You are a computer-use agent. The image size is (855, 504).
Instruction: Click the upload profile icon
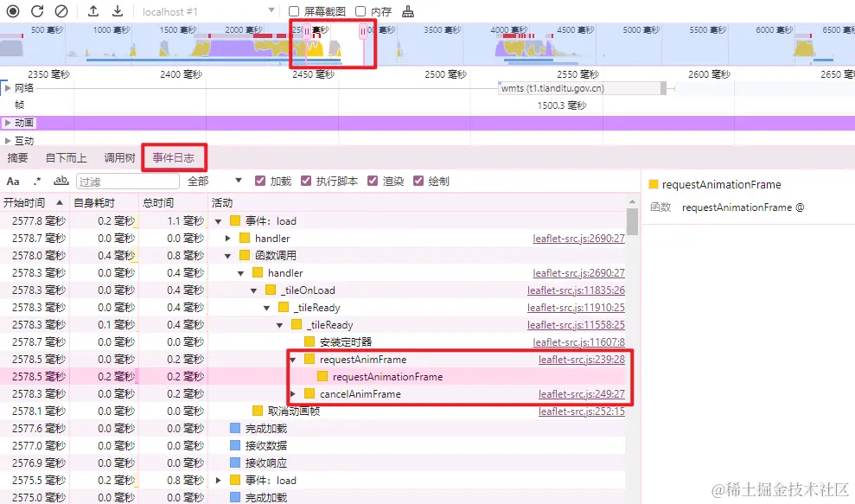[x=93, y=11]
